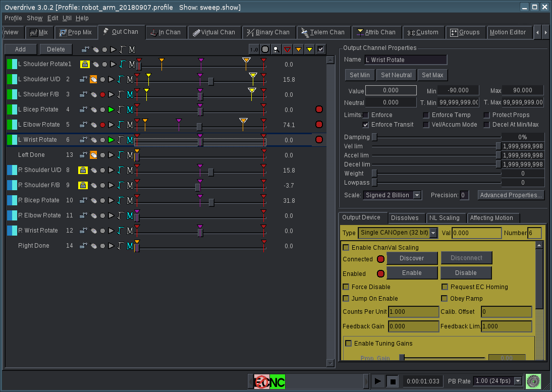Uncheck Enforce Transit checkbox
552x392 pixels.
(366, 125)
